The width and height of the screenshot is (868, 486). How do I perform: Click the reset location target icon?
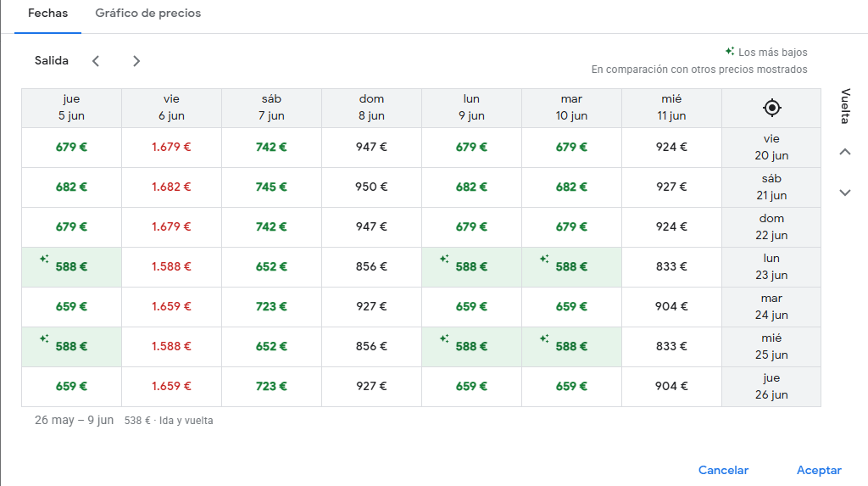(771, 108)
